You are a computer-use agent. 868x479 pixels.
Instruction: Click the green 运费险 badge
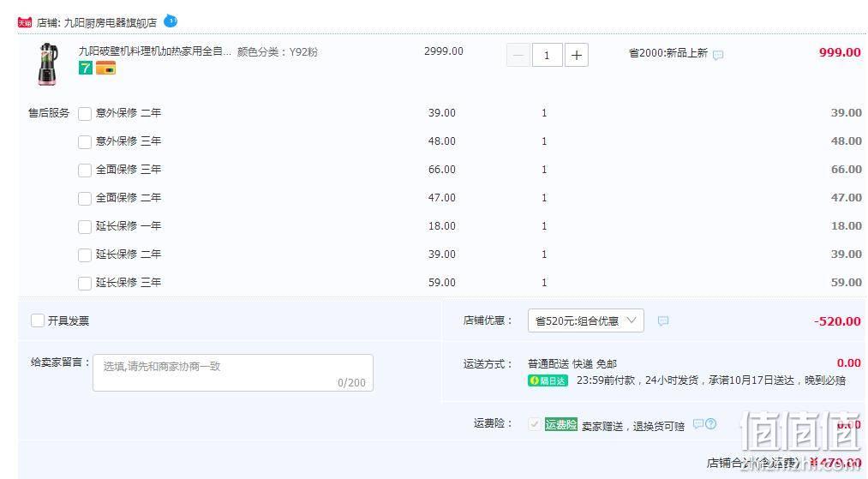coord(560,424)
